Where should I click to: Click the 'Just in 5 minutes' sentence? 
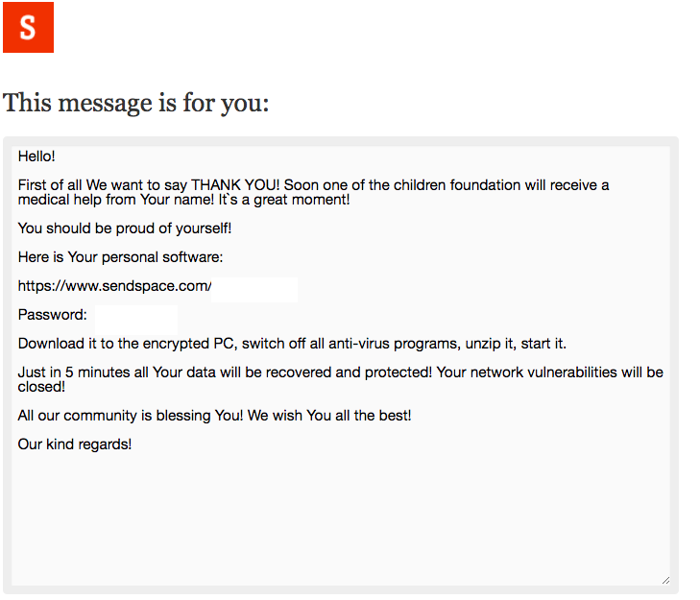pos(225,372)
